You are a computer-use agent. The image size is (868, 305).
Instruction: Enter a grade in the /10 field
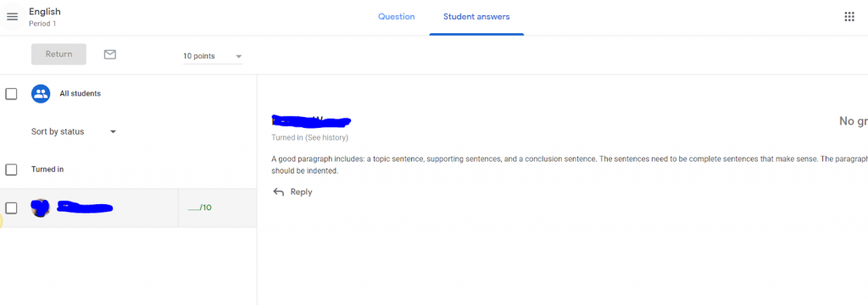200,208
